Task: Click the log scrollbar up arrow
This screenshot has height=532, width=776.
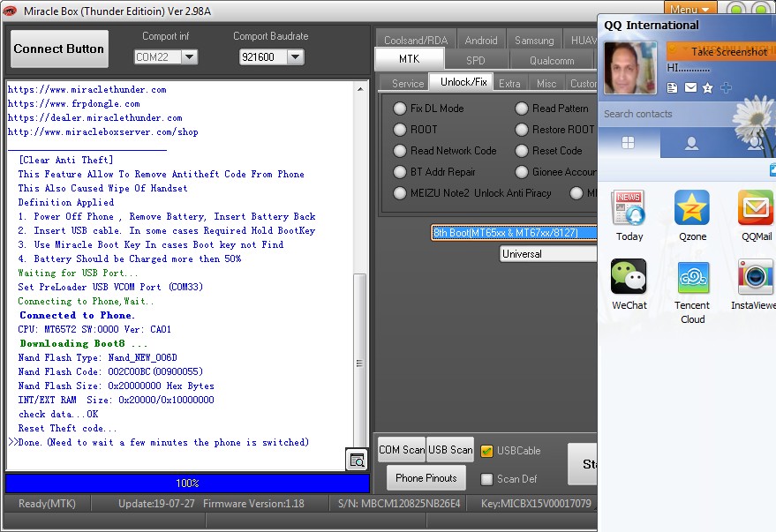Action: (x=360, y=89)
